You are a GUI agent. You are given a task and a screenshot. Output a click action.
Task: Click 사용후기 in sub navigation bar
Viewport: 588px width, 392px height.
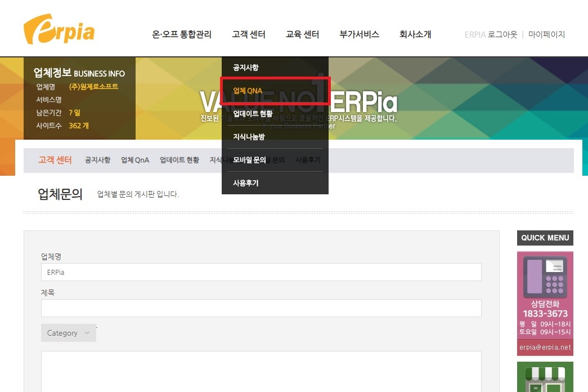point(308,160)
